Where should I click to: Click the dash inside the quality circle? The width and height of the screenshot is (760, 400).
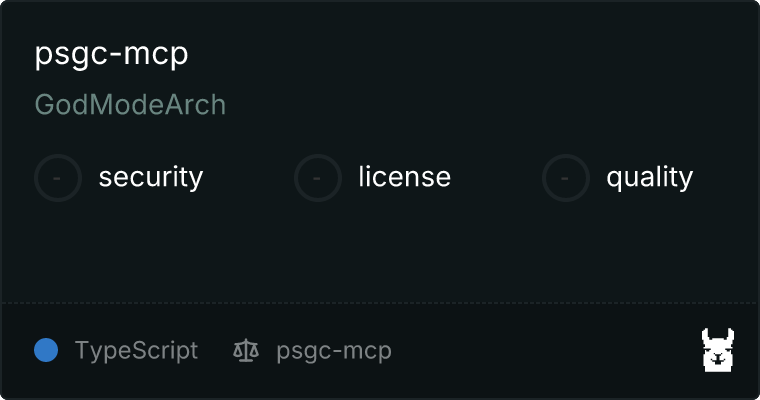[x=565, y=178]
